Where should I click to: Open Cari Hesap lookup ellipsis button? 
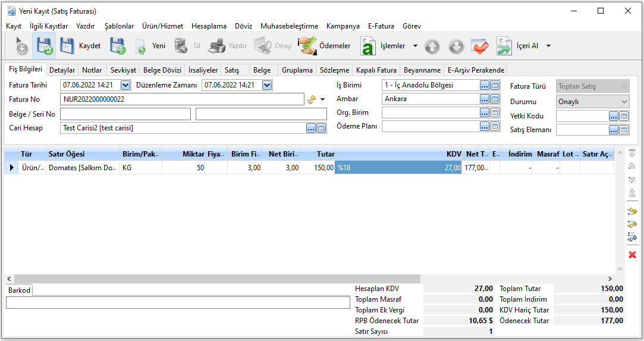pyautogui.click(x=311, y=128)
